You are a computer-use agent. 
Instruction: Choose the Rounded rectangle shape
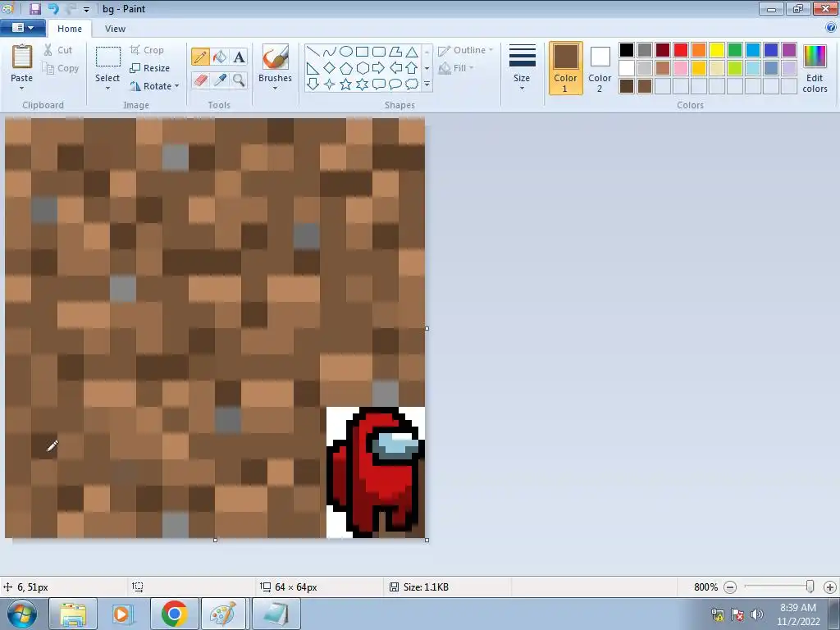[x=379, y=52]
